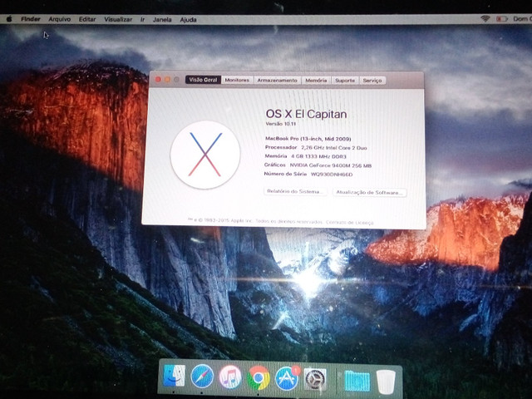Click MacBook Pro (13-inch, Mid 2009) text
The height and width of the screenshot is (399, 532).
point(308,139)
